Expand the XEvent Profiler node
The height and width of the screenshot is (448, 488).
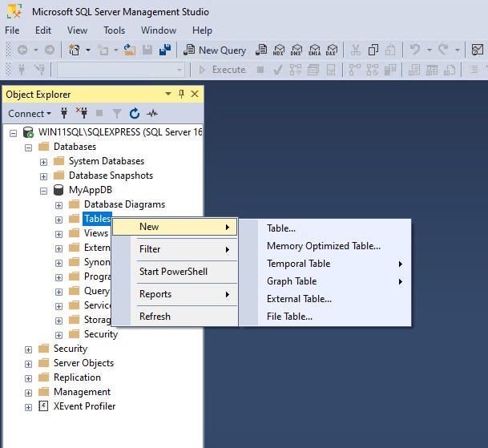(x=28, y=407)
